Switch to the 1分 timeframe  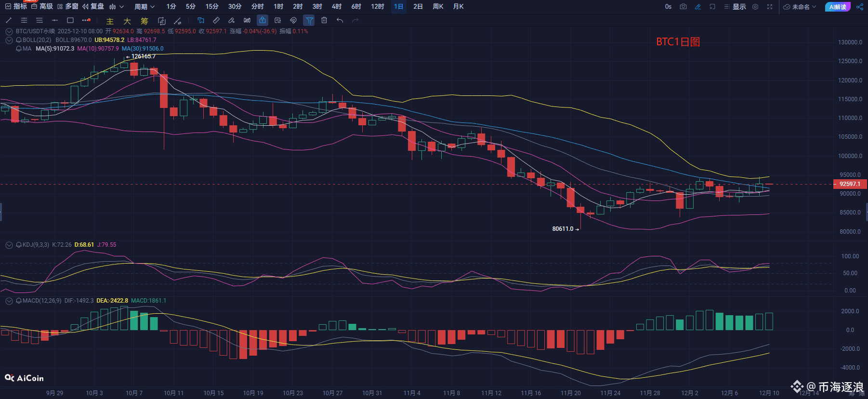point(171,7)
